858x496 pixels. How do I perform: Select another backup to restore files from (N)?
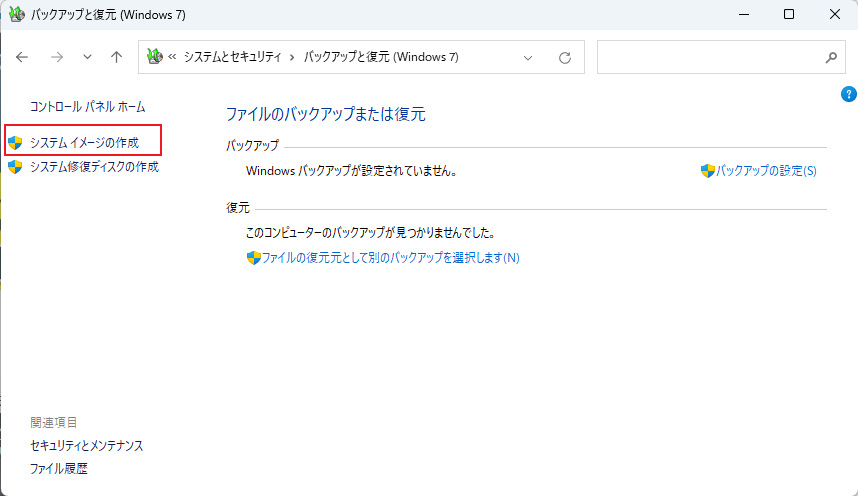(x=391, y=258)
